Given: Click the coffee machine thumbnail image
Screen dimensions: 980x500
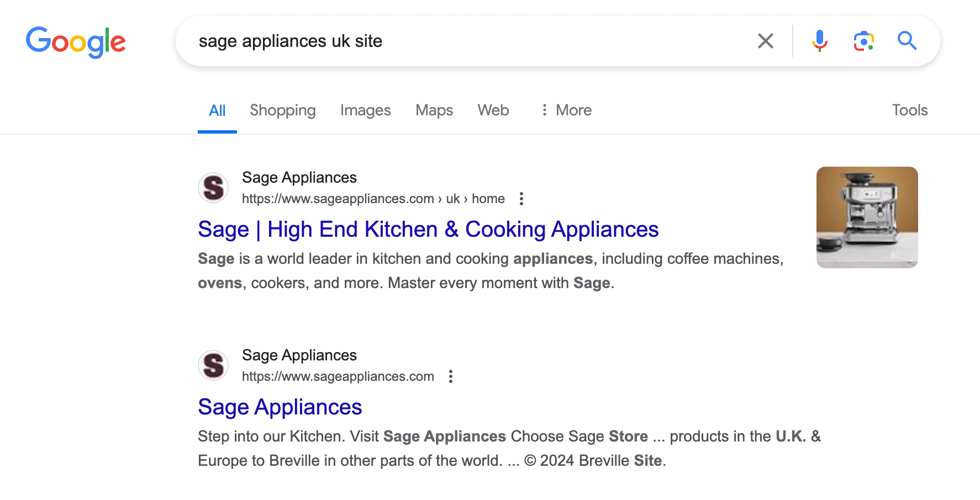Looking at the screenshot, I should click(867, 217).
